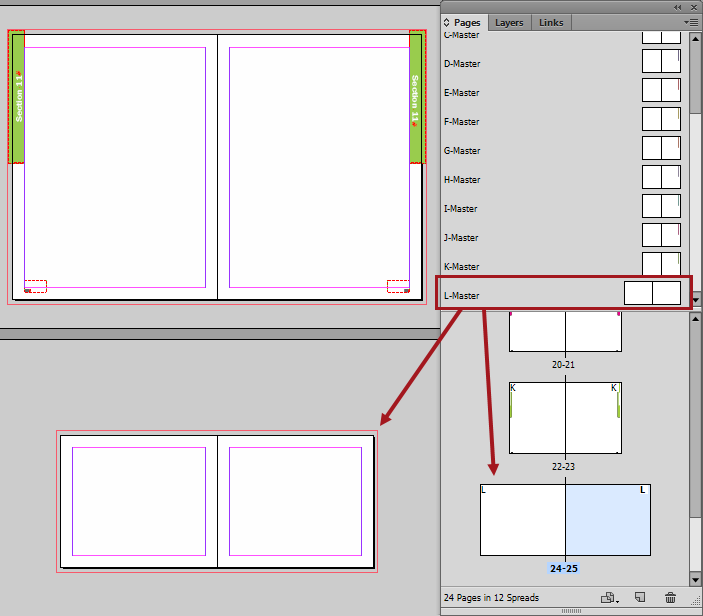
Task: Select D-Master in the masters list
Action: click(x=462, y=64)
